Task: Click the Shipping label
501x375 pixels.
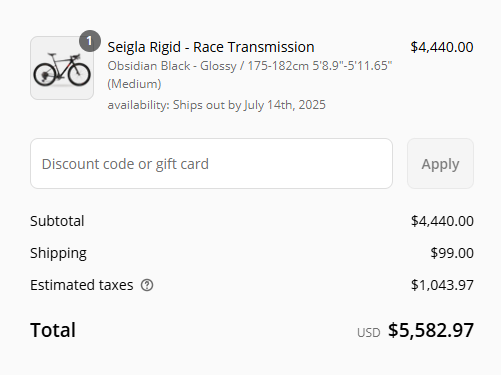Action: (x=58, y=253)
